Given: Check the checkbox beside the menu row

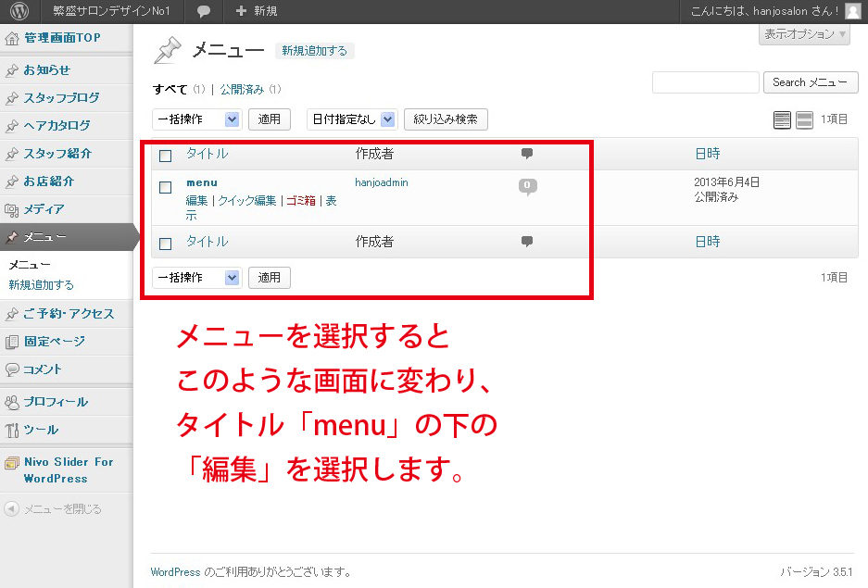Looking at the screenshot, I should pos(166,187).
